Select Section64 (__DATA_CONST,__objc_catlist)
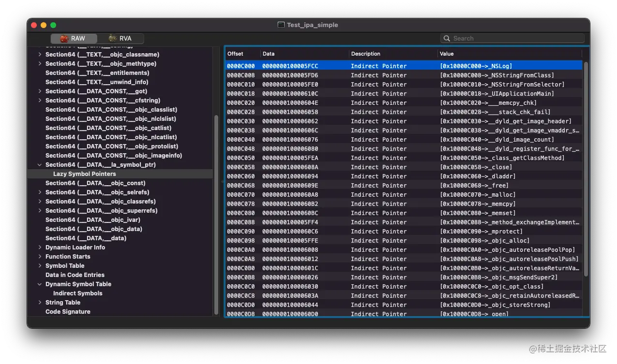Screen dimensions: 617x364 108,128
